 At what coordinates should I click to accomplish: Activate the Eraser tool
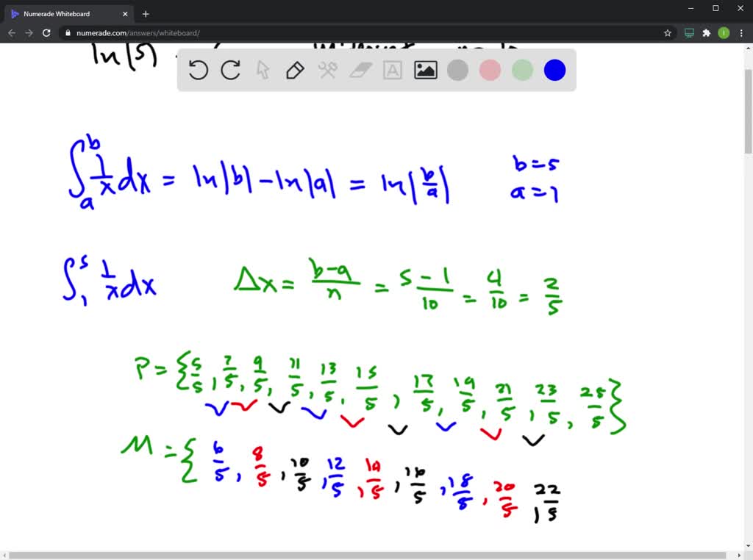point(360,70)
